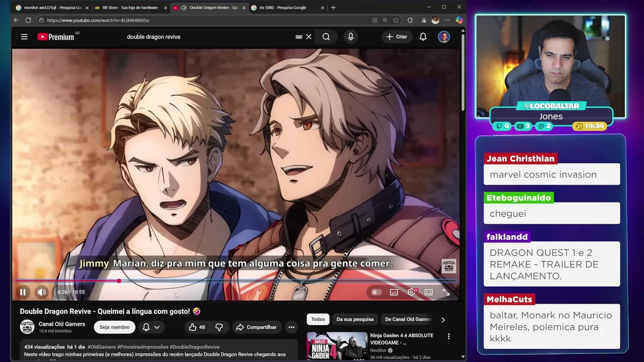Click the Seja membro button

[x=114, y=327]
